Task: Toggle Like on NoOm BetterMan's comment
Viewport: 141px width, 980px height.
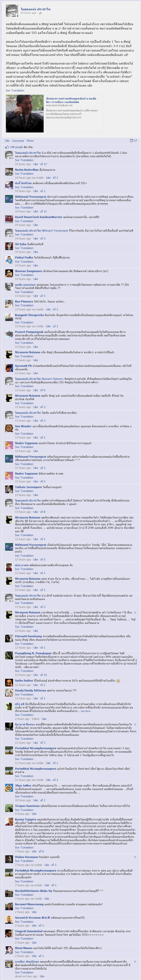Action: click(48, 178)
